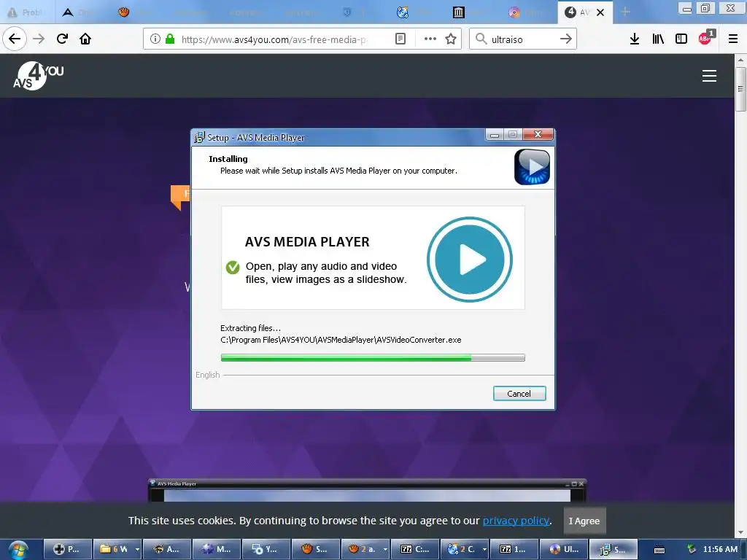Viewport: 747px width, 560px height.
Task: Open the P... taskbar button
Action: [x=67, y=550]
